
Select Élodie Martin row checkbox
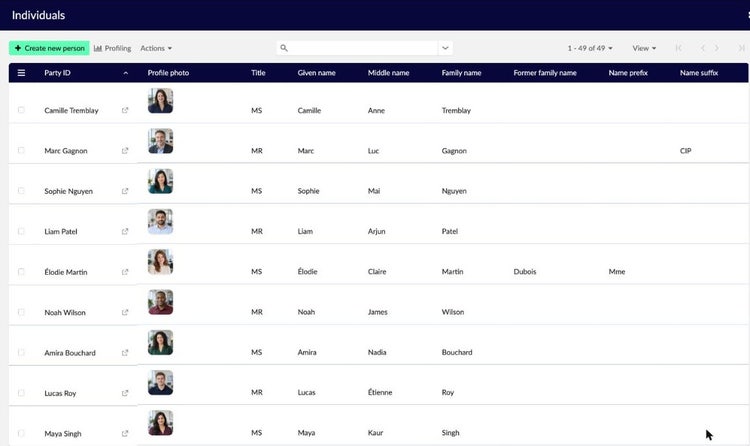[x=21, y=272]
